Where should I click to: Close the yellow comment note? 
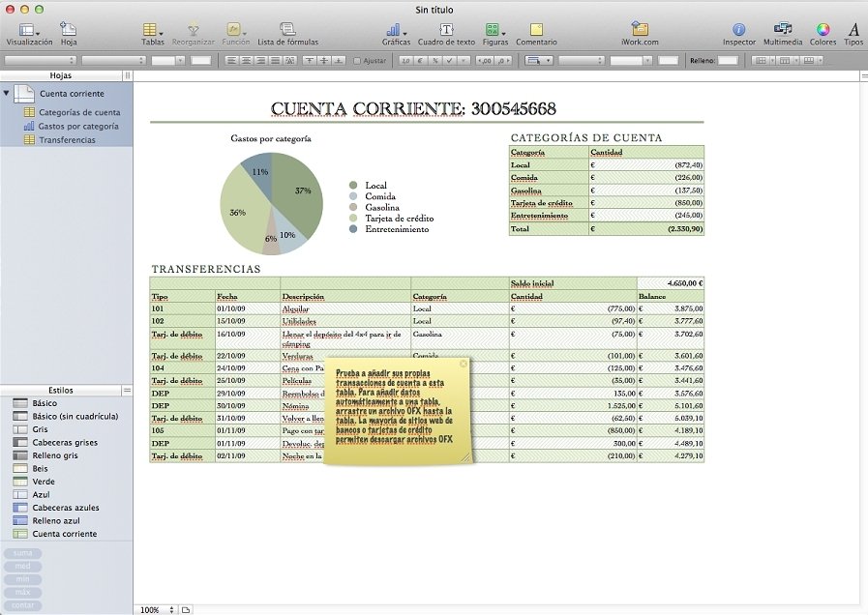coord(464,364)
